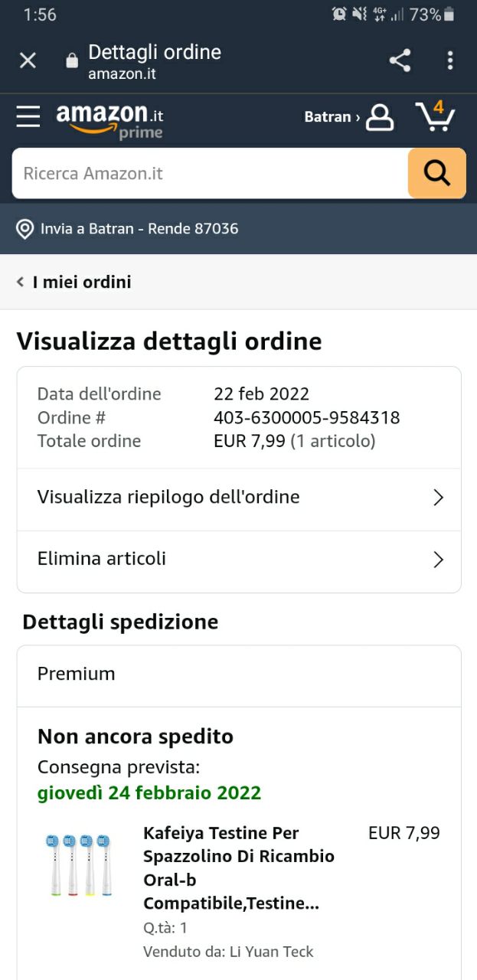
Task: Open the Android status bar battery indicator
Action: 449,15
